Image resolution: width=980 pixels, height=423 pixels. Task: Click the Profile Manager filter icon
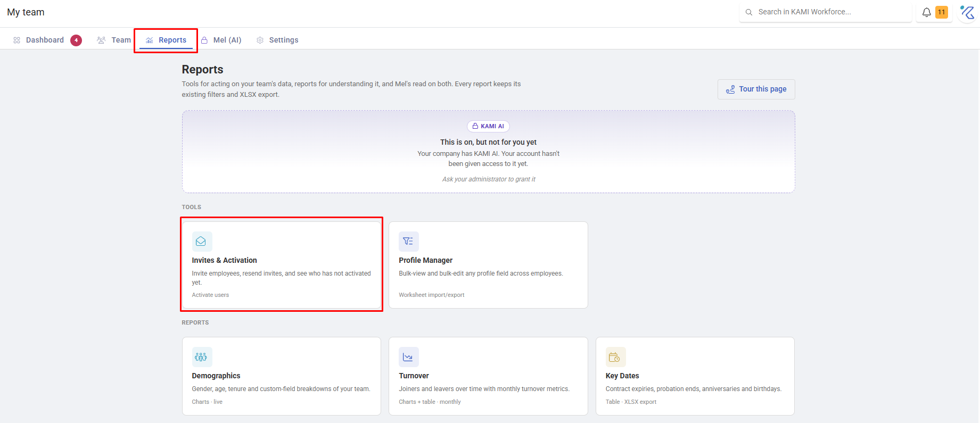pyautogui.click(x=409, y=242)
